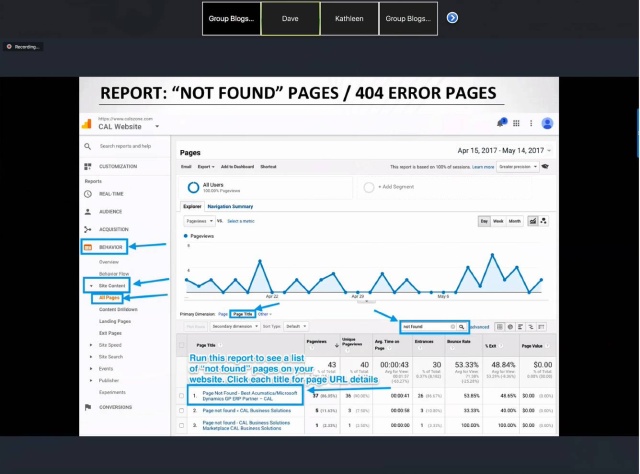Click Select a metric link

coord(241,221)
